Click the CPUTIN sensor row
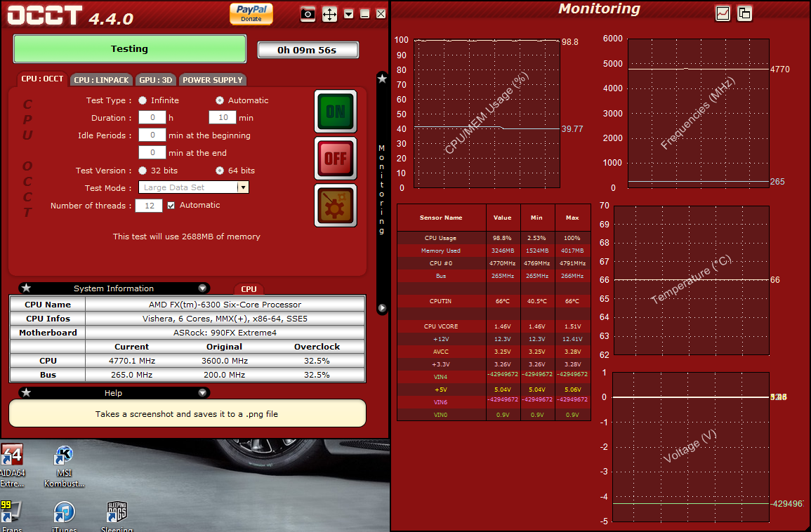 494,301
